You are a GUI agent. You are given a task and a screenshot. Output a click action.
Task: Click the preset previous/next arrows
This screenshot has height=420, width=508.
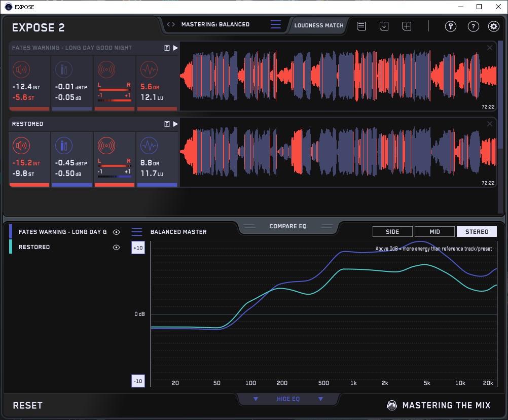tap(171, 24)
